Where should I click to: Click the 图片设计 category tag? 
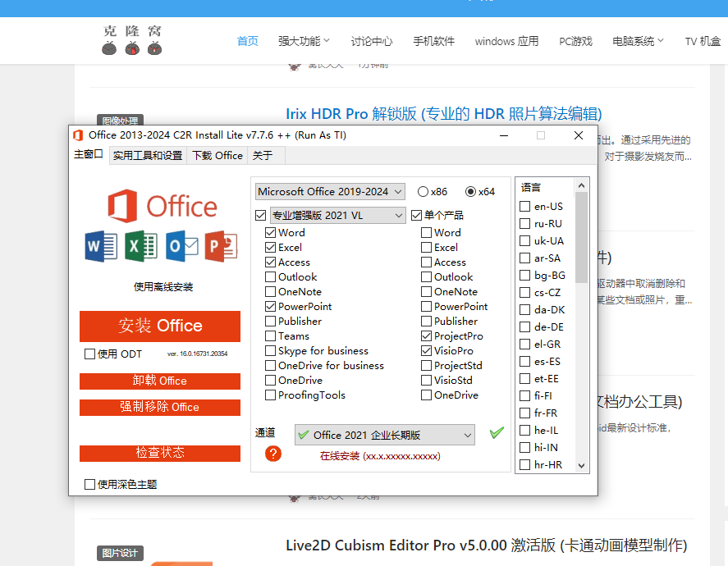coord(121,553)
